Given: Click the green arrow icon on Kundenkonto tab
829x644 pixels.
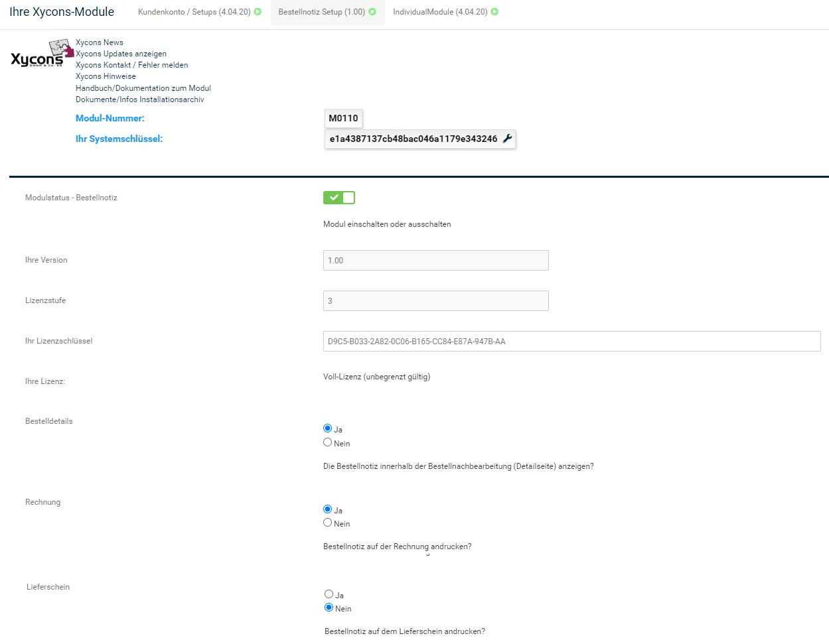Looking at the screenshot, I should pos(258,12).
